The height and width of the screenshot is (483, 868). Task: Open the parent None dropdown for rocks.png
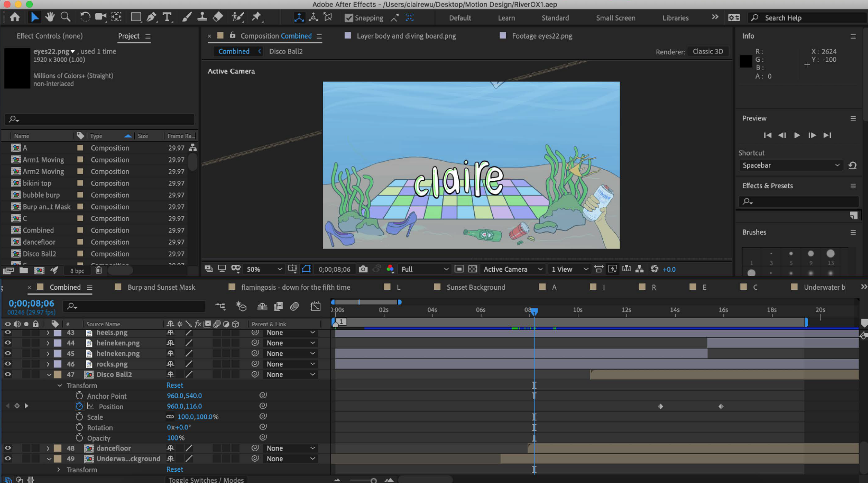coord(291,364)
